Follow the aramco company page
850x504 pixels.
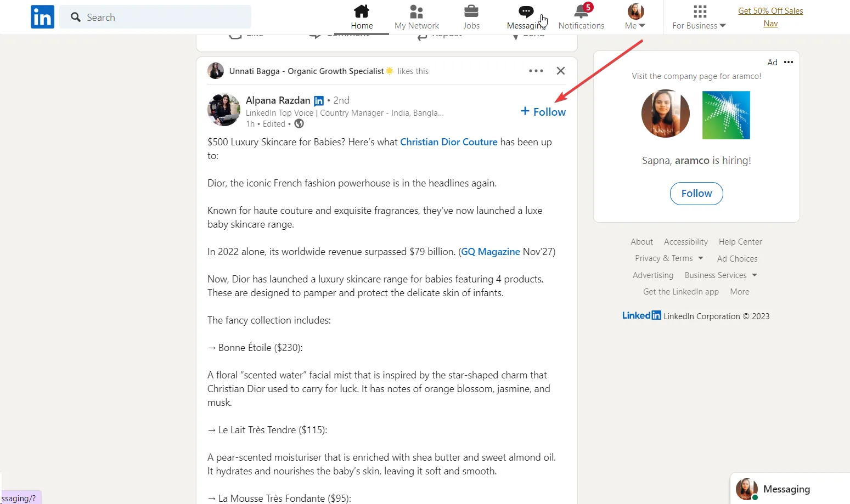[696, 194]
